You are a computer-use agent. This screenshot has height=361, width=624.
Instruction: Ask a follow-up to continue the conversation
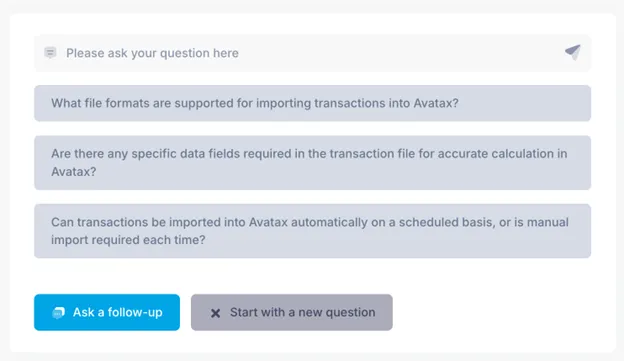pyautogui.click(x=107, y=312)
